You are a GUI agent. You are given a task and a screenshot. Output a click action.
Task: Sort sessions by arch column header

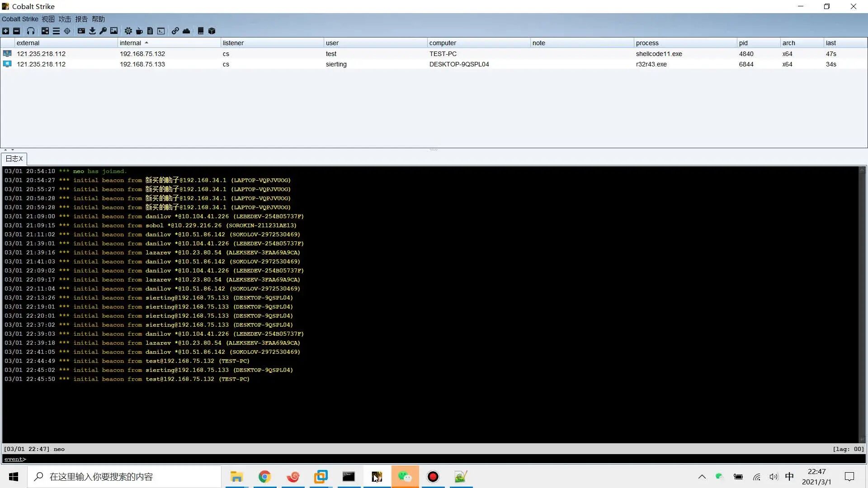802,43
